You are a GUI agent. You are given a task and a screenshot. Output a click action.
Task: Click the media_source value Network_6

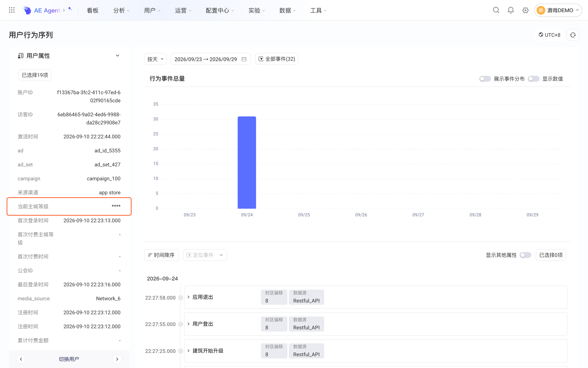coord(108,299)
